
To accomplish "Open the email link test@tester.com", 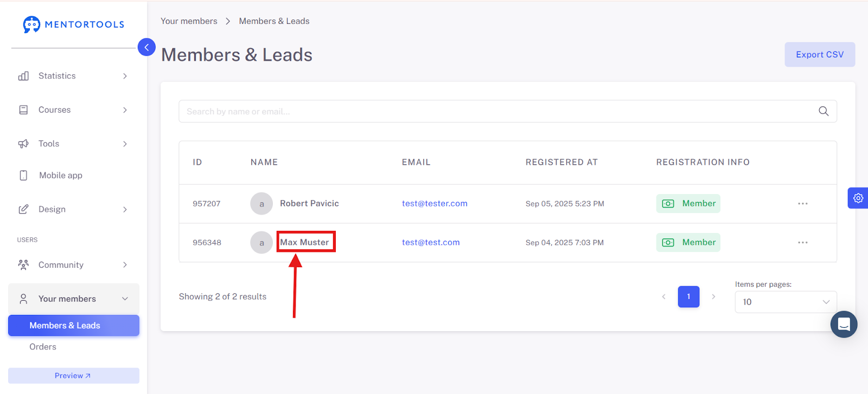I will (x=435, y=204).
